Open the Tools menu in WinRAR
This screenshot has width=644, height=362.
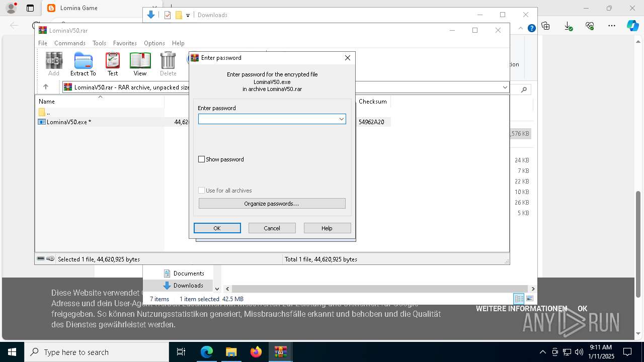click(x=99, y=43)
